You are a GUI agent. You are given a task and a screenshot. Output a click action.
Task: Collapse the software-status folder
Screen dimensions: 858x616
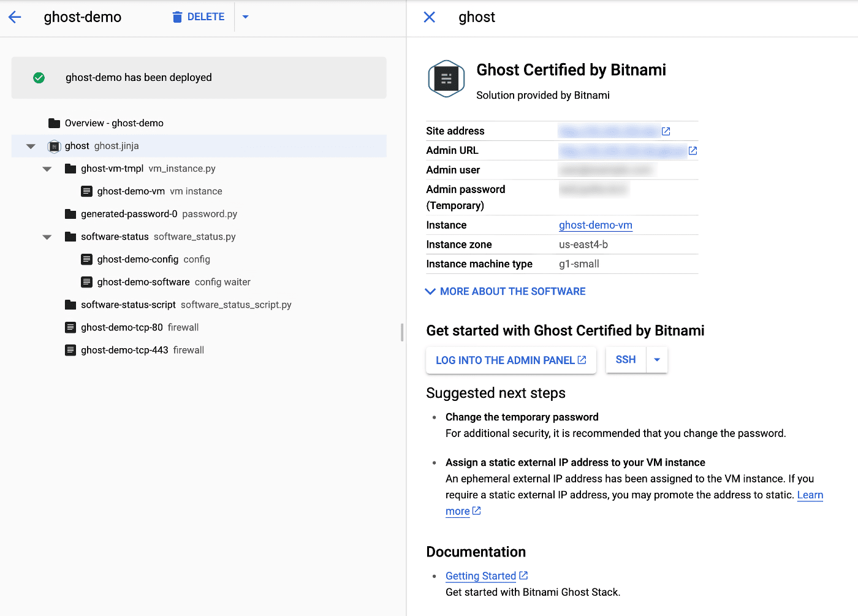[x=47, y=237]
